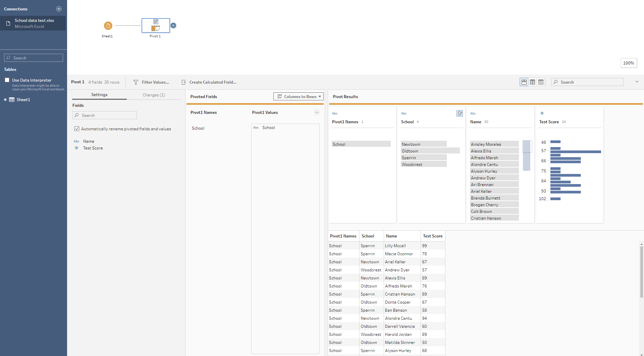Switch to profile pane view icon
The image size is (644, 356).
click(524, 82)
